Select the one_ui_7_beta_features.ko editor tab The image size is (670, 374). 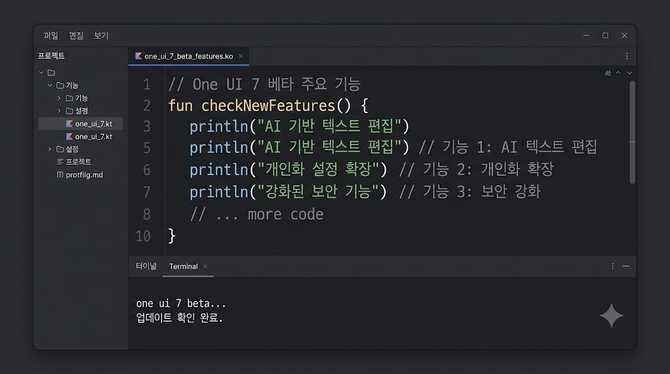click(188, 56)
